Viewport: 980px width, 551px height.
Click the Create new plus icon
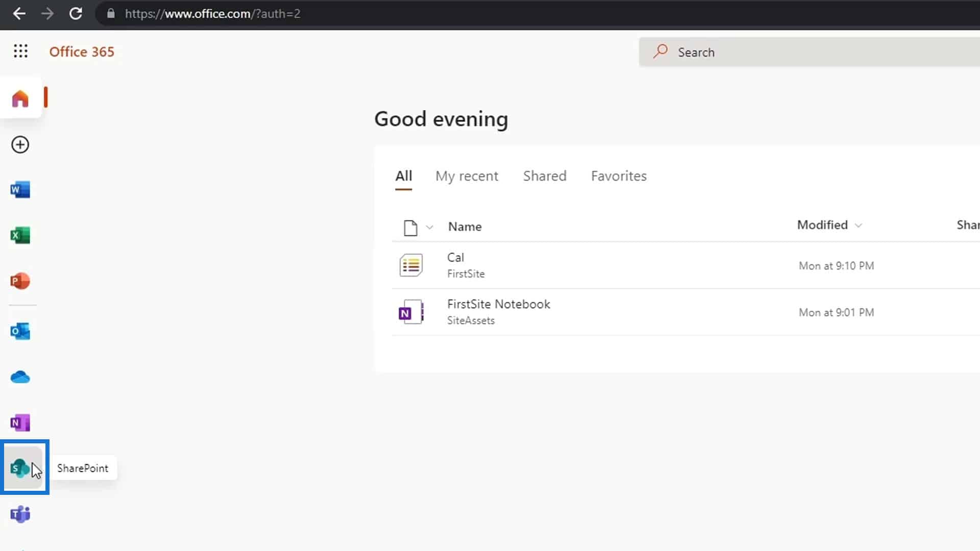coord(20,145)
